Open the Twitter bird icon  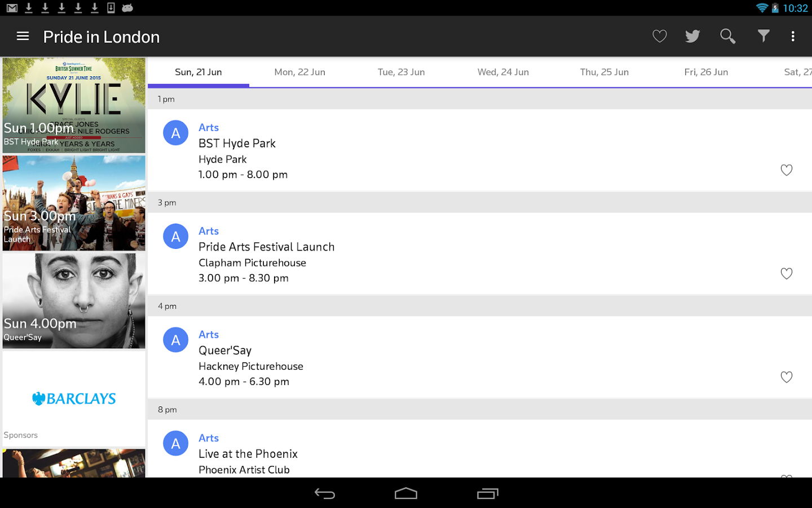[x=693, y=36]
